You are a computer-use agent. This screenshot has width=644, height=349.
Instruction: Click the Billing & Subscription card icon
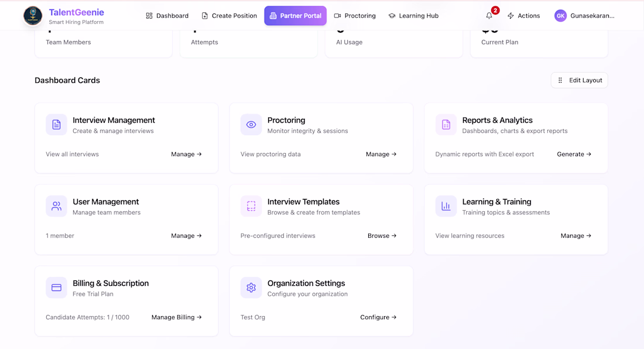(x=56, y=288)
